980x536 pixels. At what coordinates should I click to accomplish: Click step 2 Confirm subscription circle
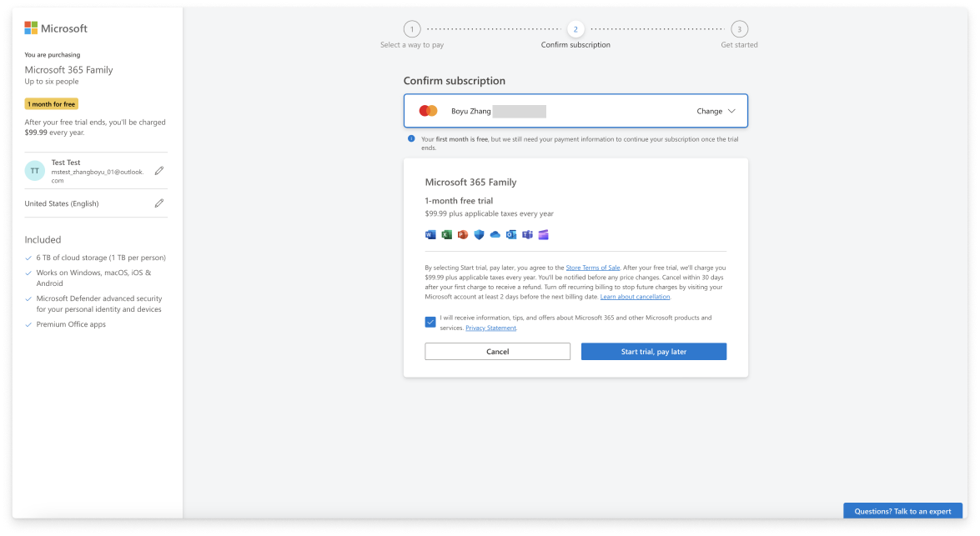[575, 28]
